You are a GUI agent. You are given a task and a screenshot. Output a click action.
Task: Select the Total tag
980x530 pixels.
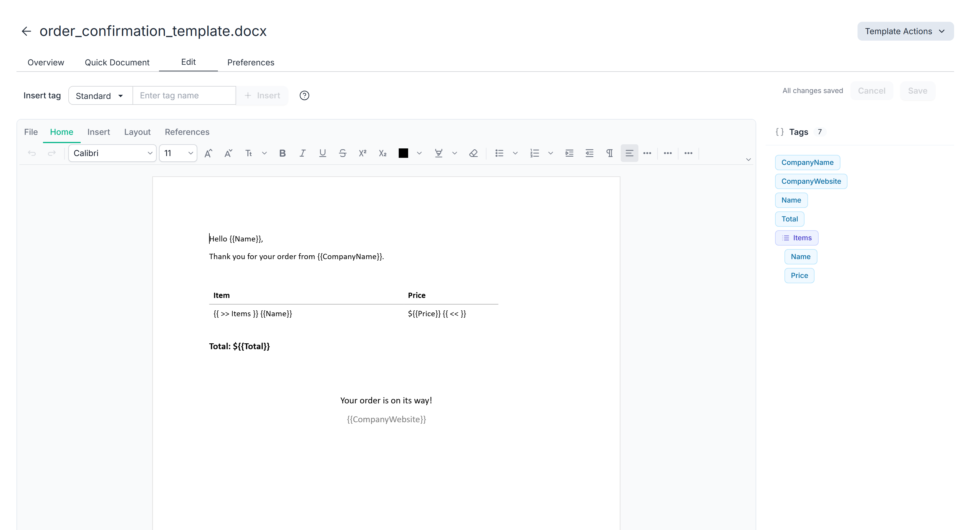click(790, 219)
